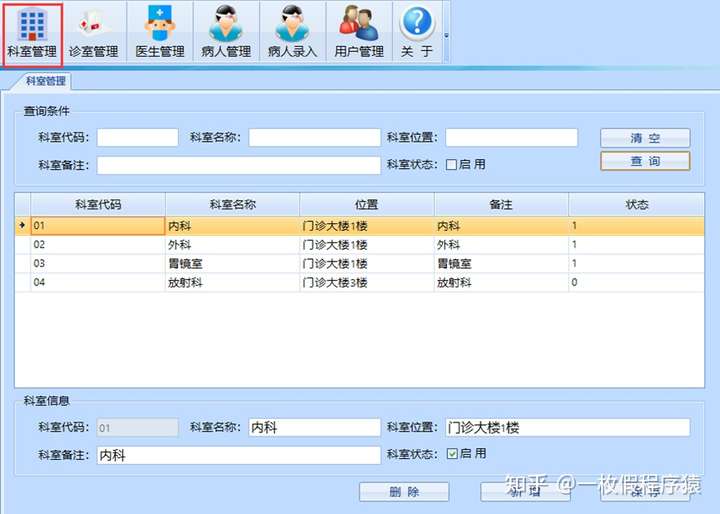
Task: Click the query 科室备注 input field
Action: (238, 165)
